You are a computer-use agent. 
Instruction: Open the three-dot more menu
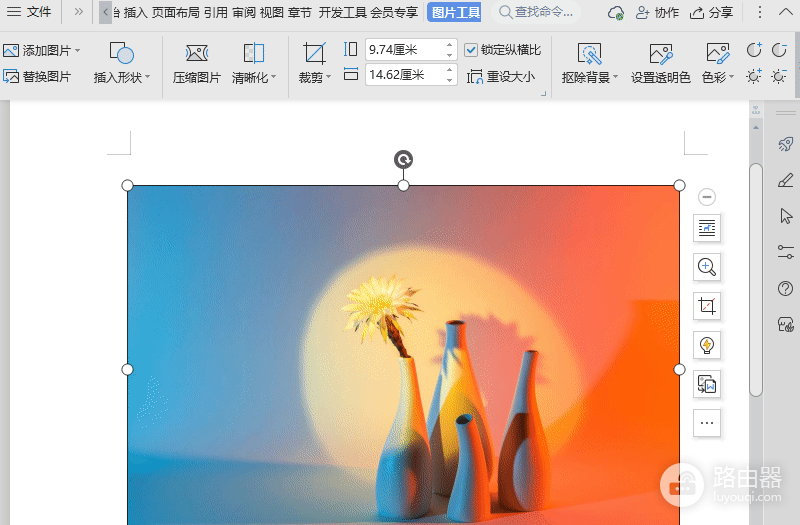(760, 12)
